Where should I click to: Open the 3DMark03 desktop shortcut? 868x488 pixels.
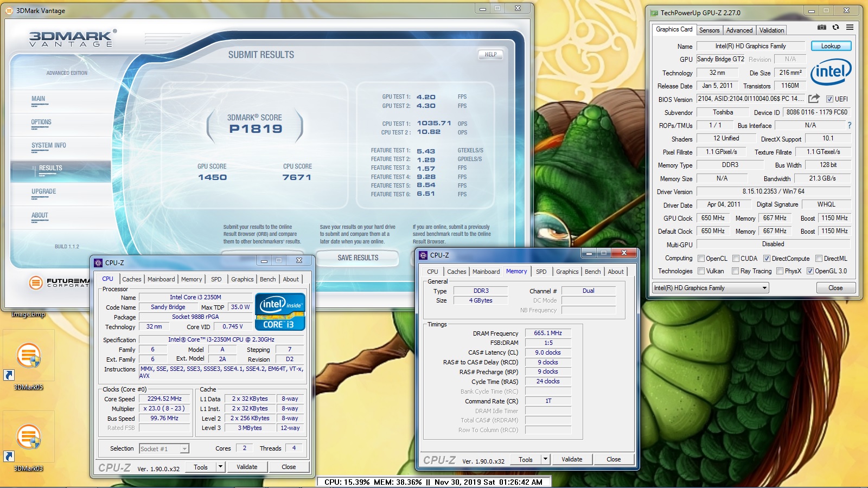[28, 440]
